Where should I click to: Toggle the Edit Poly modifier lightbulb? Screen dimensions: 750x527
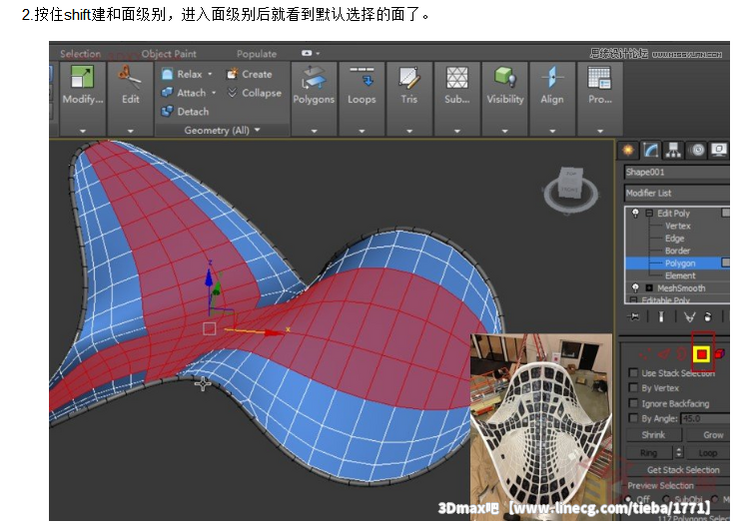click(635, 213)
